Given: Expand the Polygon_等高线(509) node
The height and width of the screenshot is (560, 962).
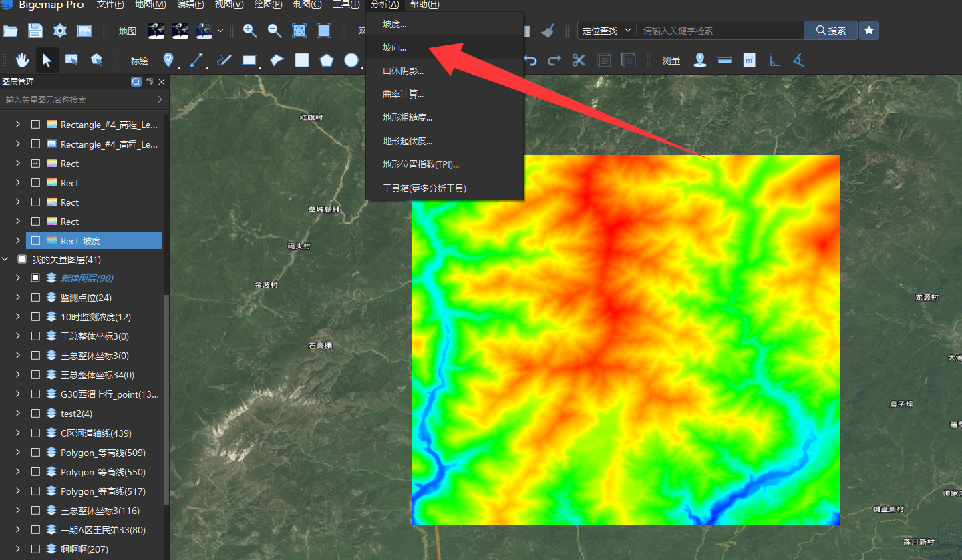Looking at the screenshot, I should pyautogui.click(x=18, y=453).
